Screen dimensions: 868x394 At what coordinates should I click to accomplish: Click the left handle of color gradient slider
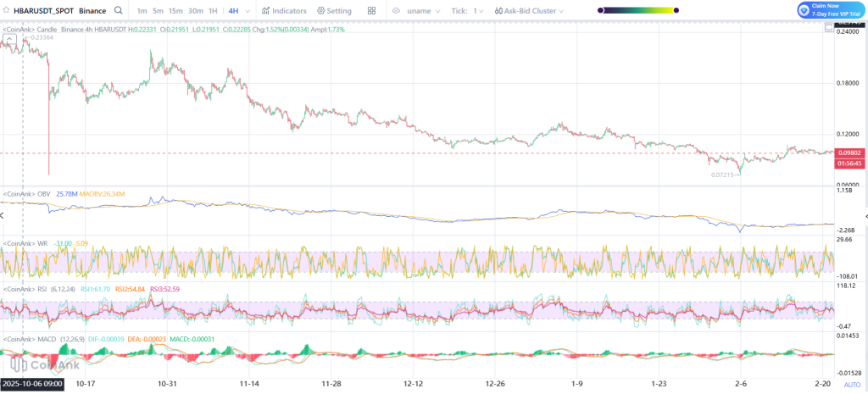click(601, 10)
